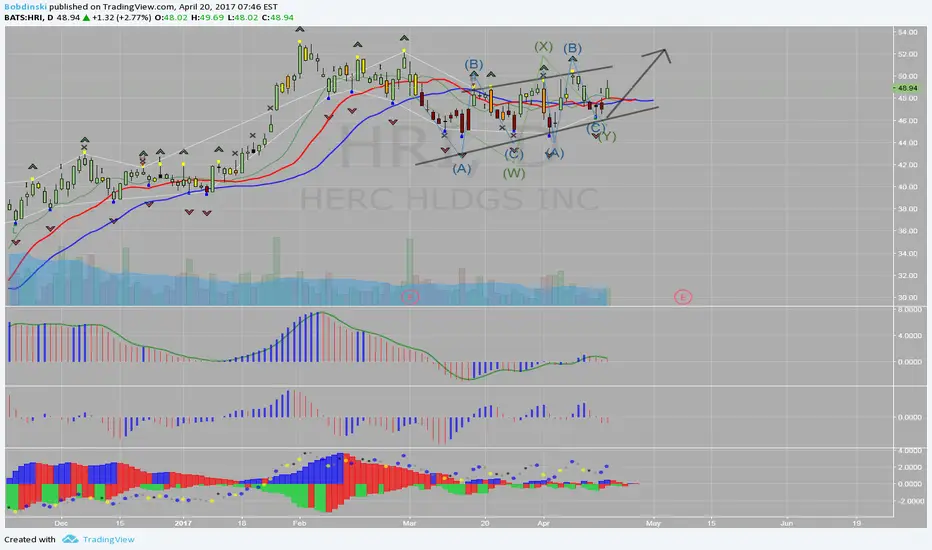Click the 54.00 price axis label
The width and height of the screenshot is (932, 550).
point(907,32)
